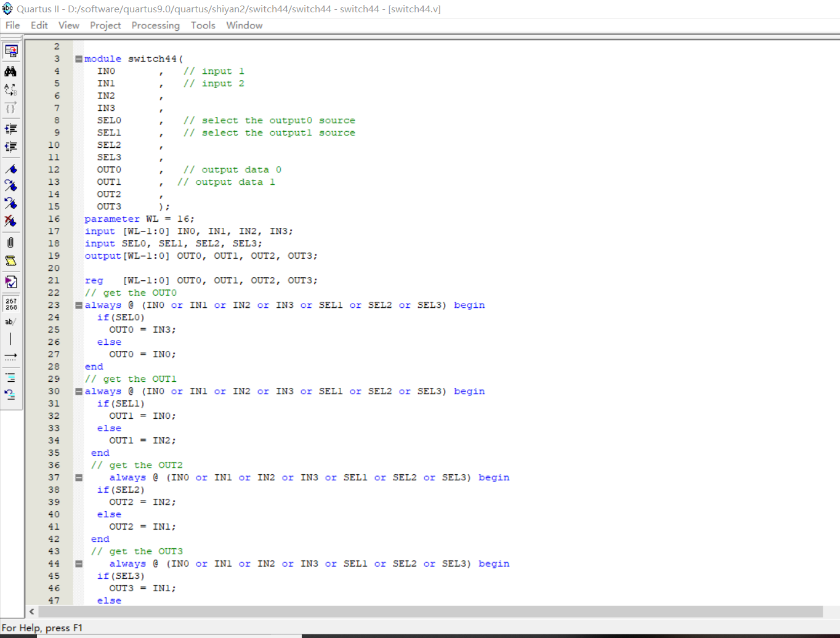
Task: Click the text 'parameter WL = 16;'
Action: 139,219
